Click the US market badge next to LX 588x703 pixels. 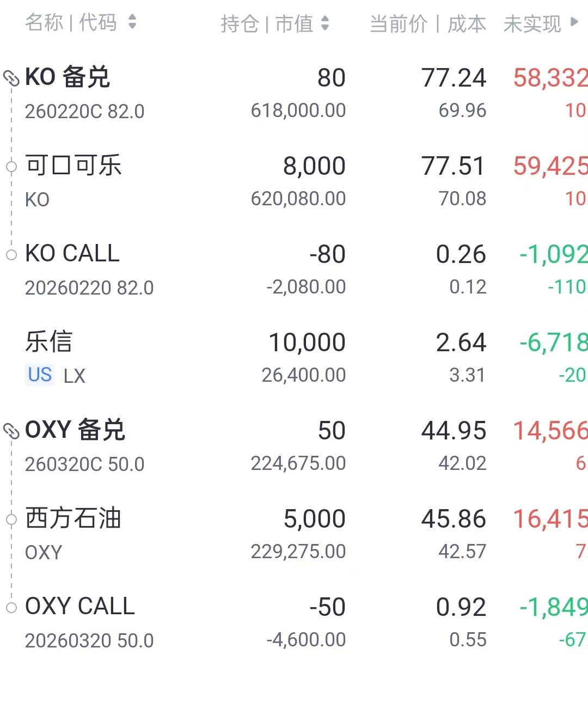pos(40,375)
